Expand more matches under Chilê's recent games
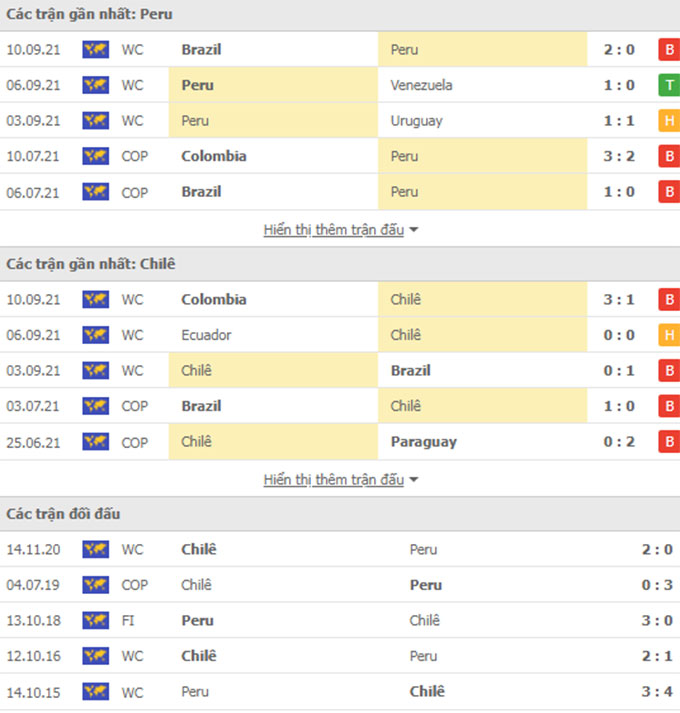Screen dimensions: 680x713 (x=341, y=480)
